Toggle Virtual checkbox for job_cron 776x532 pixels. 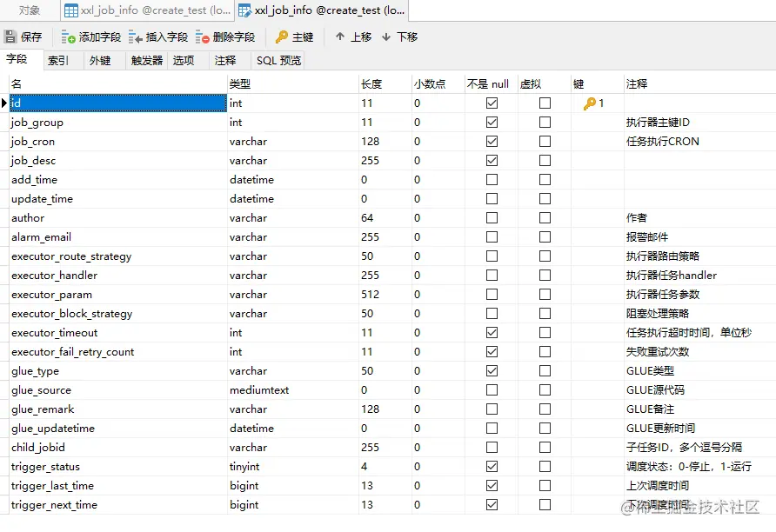point(545,142)
